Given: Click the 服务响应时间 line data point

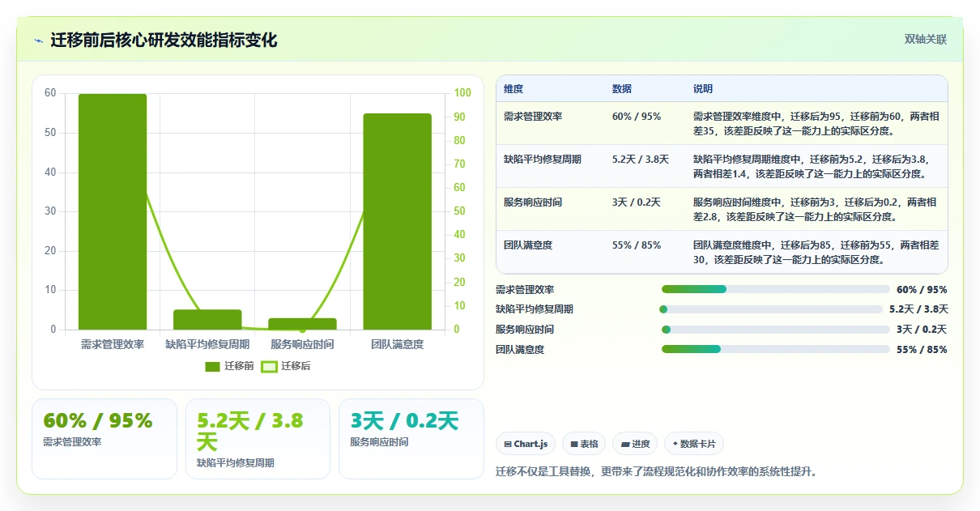Looking at the screenshot, I should click(x=302, y=329).
